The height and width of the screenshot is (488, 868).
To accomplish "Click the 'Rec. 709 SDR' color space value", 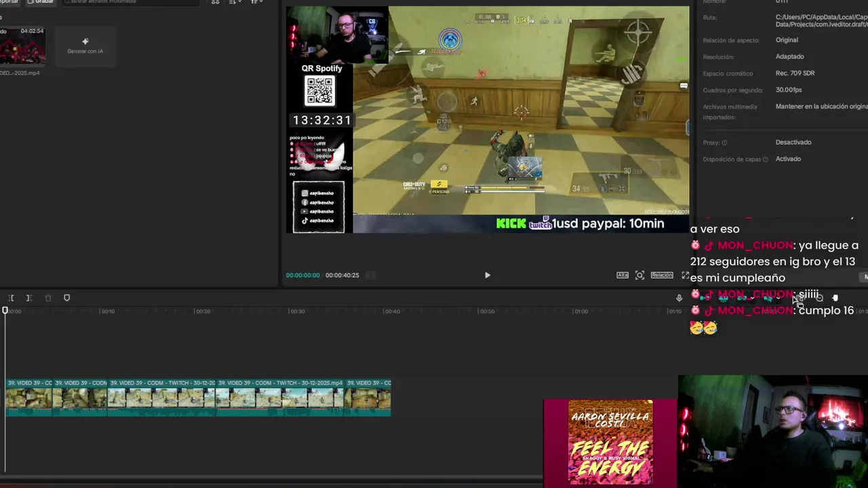I will [795, 73].
